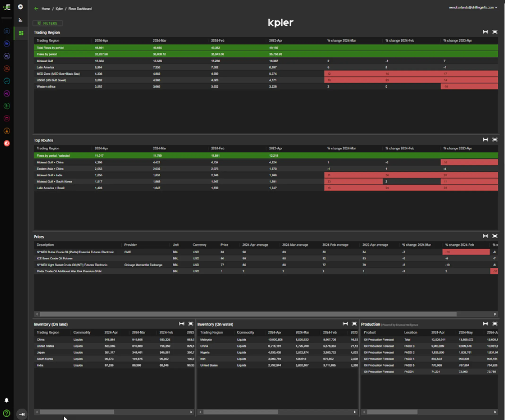Open the fullscreen icon on the Prices panel
Viewport: 505px width, 420px height.
(x=495, y=236)
